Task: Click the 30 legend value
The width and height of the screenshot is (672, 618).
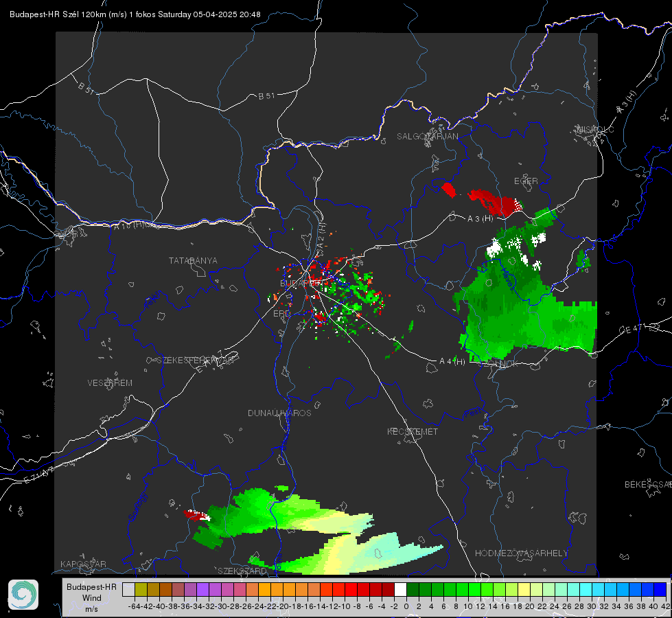Action: 592,606
